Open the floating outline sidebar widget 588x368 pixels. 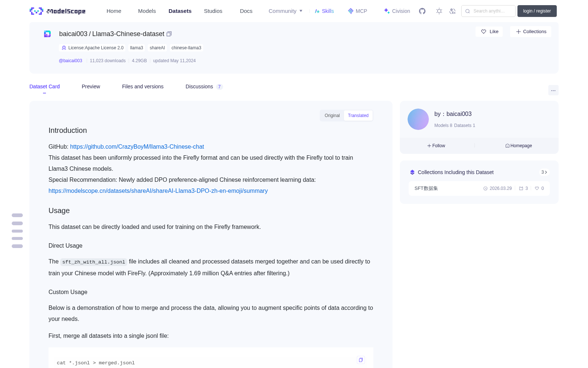pos(17,231)
